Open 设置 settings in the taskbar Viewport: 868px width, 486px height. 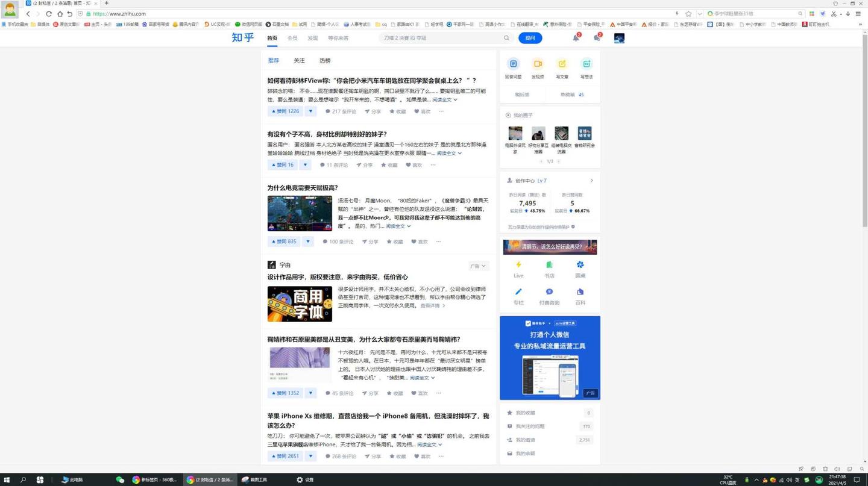305,480
